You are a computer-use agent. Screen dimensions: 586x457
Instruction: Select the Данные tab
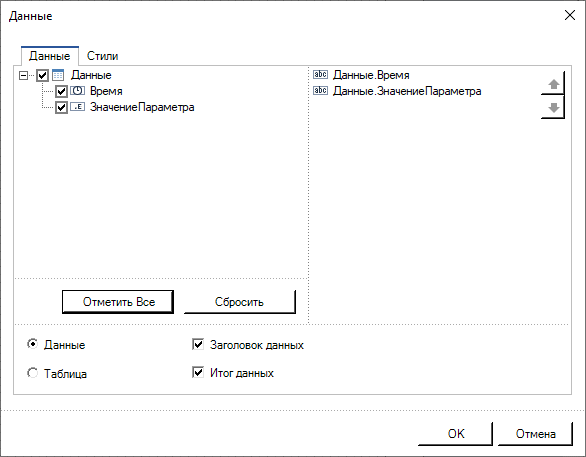(50, 56)
